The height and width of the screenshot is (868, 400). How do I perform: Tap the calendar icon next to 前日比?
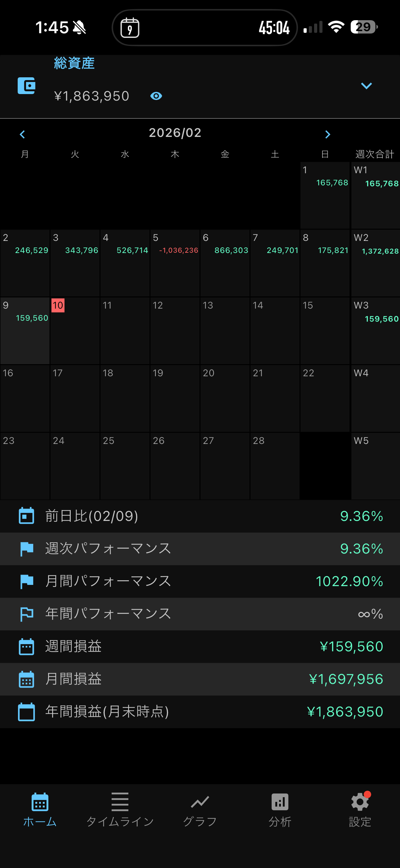[26, 516]
